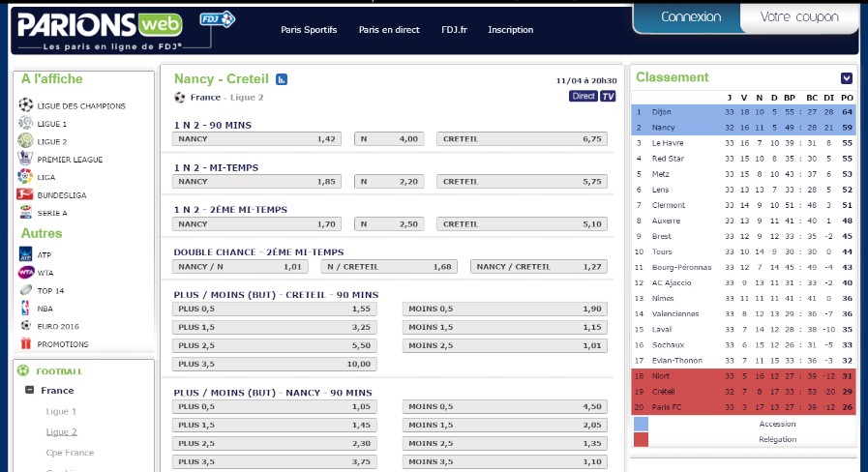The height and width of the screenshot is (472, 868).
Task: Click the Direct live badge
Action: (x=584, y=97)
